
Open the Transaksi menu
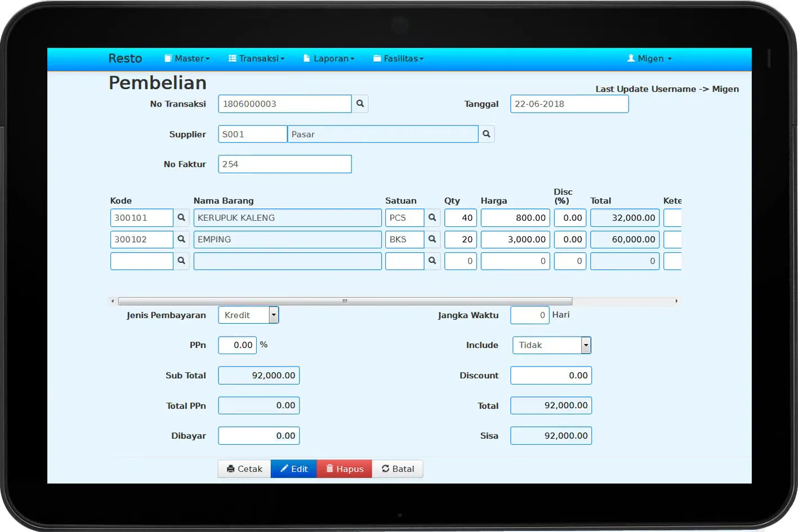256,59
